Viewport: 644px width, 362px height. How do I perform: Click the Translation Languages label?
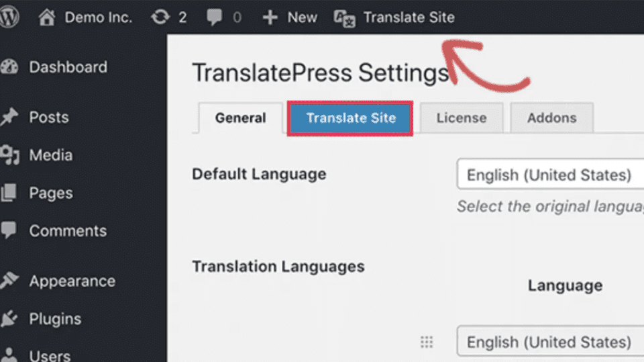point(278,267)
